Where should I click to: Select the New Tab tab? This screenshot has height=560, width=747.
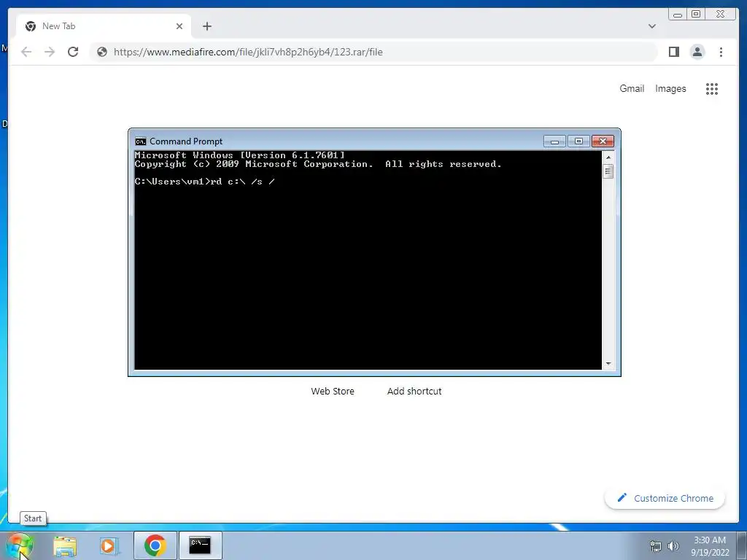[x=104, y=26]
